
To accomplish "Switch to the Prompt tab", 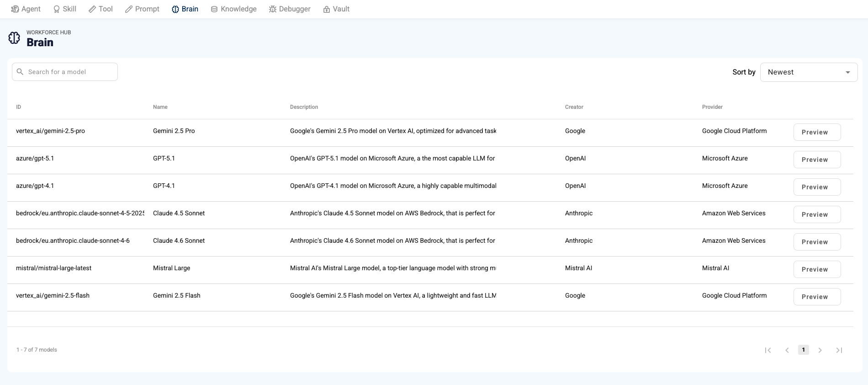I will pyautogui.click(x=142, y=9).
